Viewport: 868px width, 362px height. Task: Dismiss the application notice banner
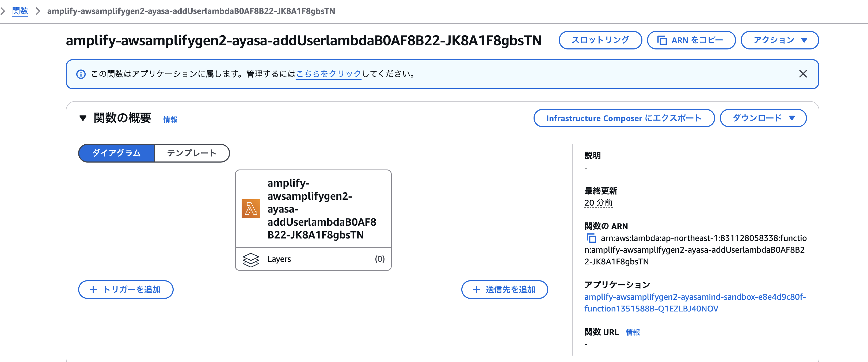point(803,74)
